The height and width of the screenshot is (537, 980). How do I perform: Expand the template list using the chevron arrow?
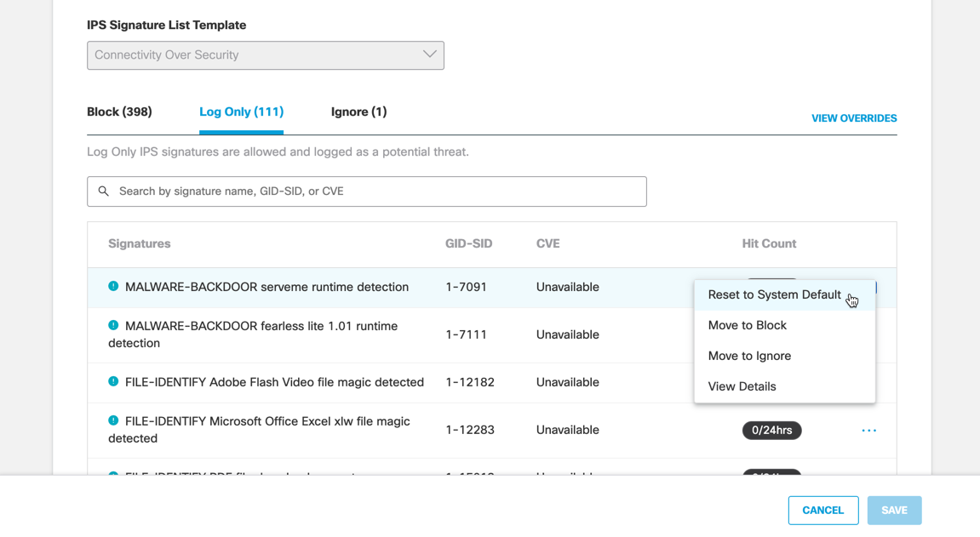[x=429, y=54]
